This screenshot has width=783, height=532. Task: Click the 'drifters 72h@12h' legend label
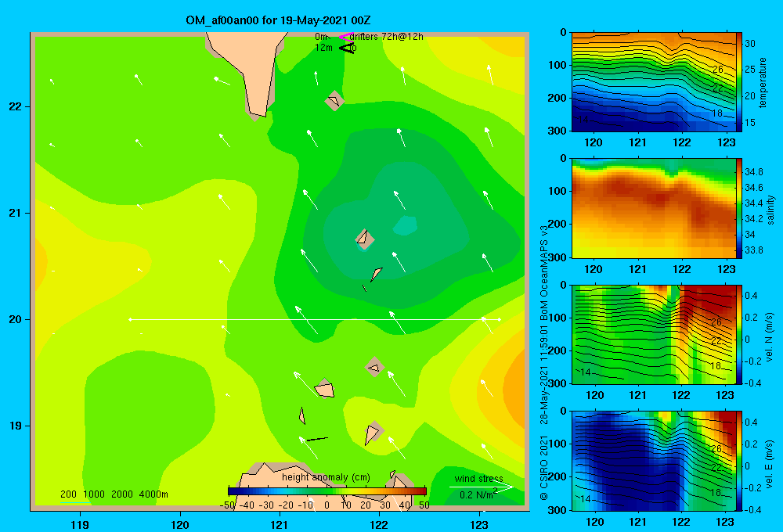[x=386, y=37]
